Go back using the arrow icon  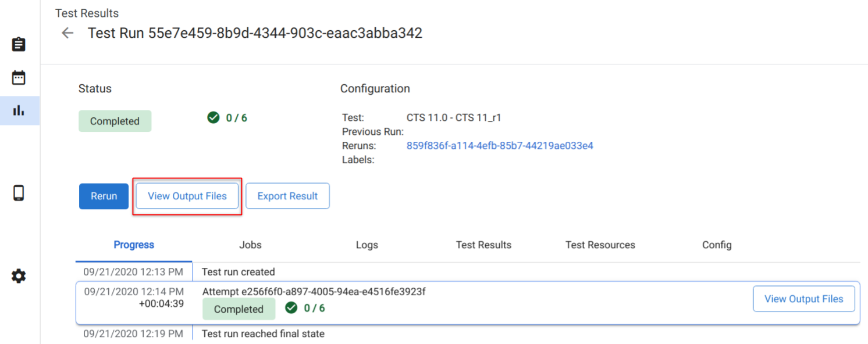pos(67,33)
